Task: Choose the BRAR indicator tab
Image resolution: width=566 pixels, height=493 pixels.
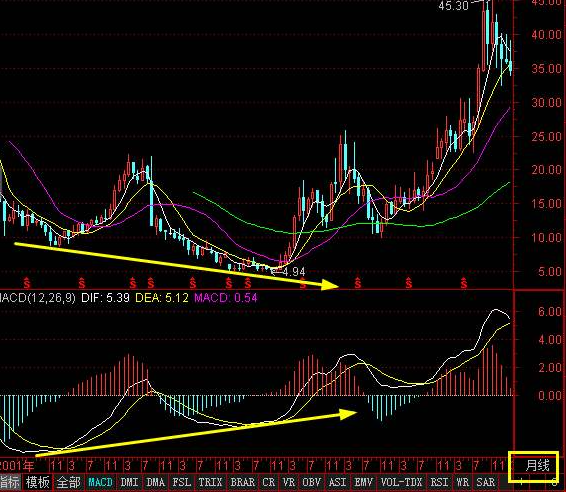Action: pyautogui.click(x=243, y=482)
